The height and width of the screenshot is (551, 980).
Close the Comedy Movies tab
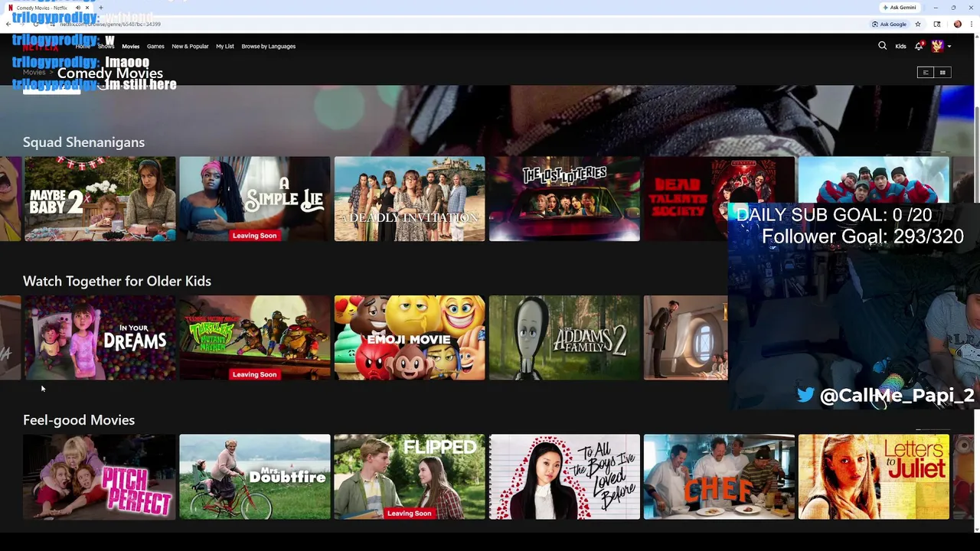tap(87, 8)
